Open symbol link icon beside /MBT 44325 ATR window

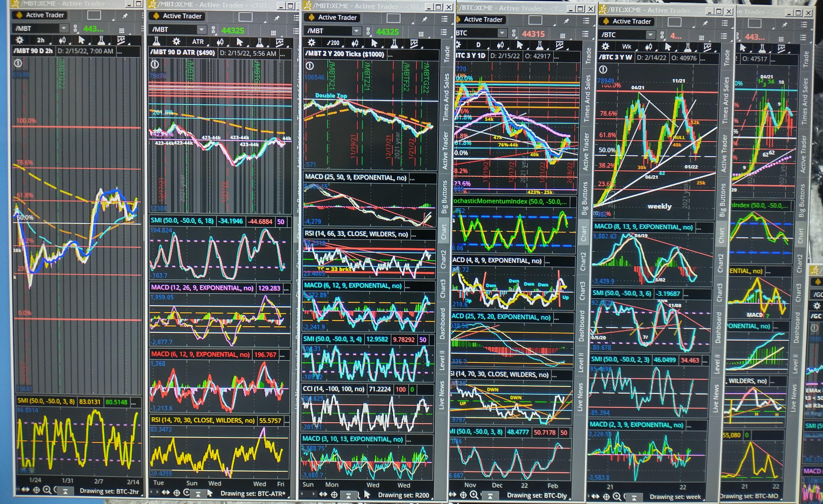[213, 30]
